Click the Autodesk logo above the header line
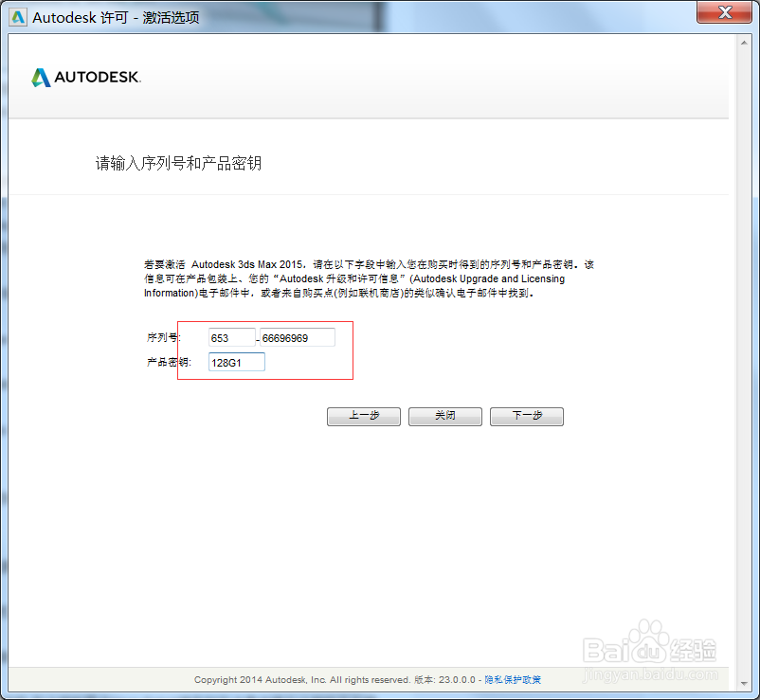The image size is (760, 700). tap(85, 78)
